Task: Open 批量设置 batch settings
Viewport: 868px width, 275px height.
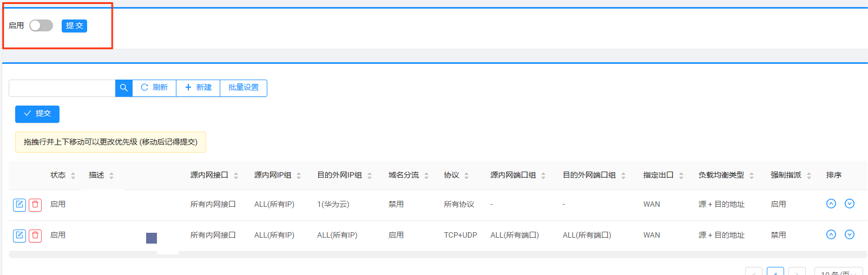Action: click(x=244, y=88)
